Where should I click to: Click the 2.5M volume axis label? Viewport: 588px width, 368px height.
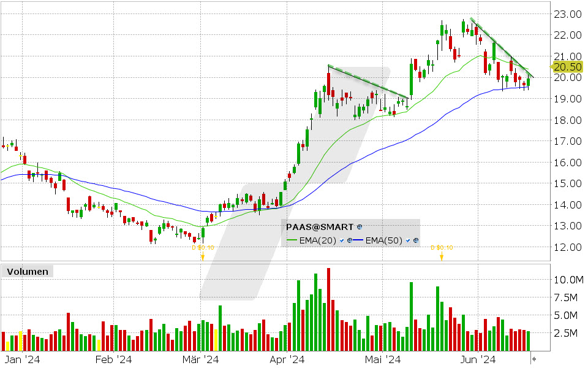[x=565, y=333]
